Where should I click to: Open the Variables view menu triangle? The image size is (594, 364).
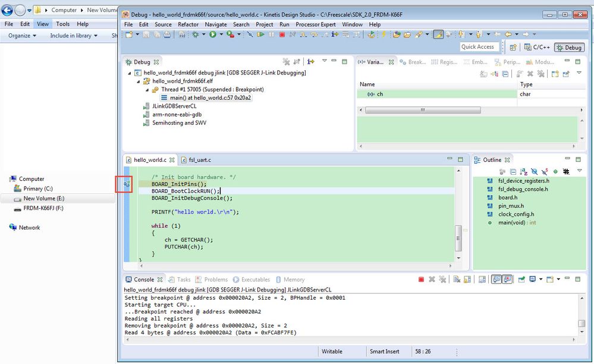tap(579, 73)
